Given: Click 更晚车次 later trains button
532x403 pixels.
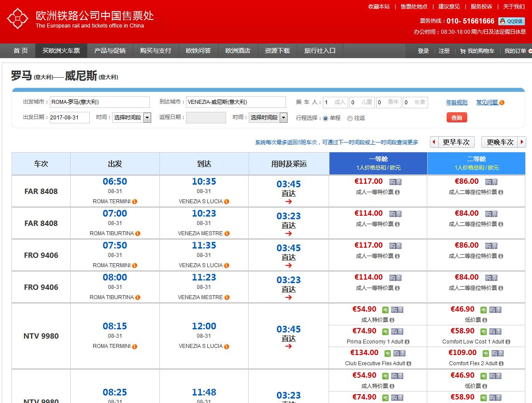Looking at the screenshot, I should (x=504, y=142).
